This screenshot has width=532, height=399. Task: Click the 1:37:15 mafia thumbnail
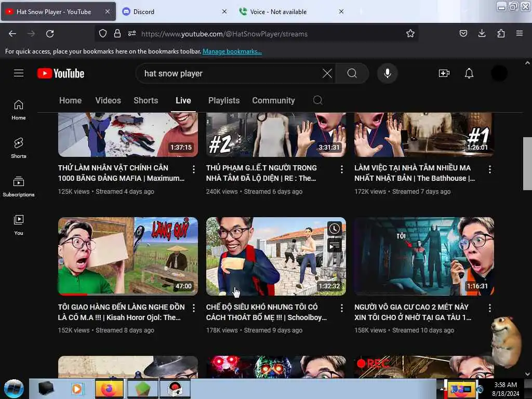(x=128, y=135)
